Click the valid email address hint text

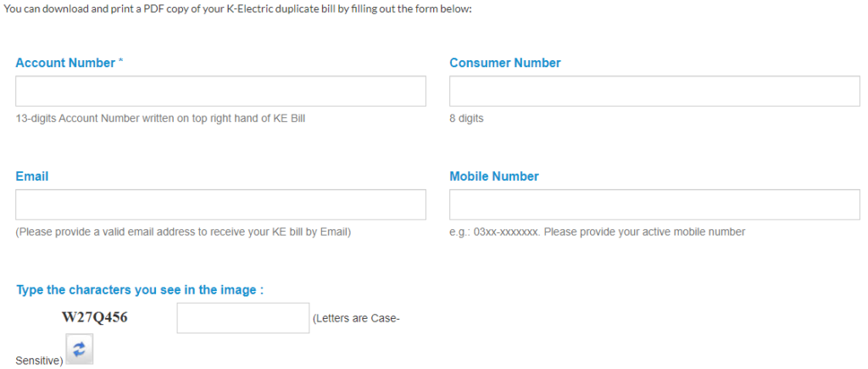click(x=183, y=232)
